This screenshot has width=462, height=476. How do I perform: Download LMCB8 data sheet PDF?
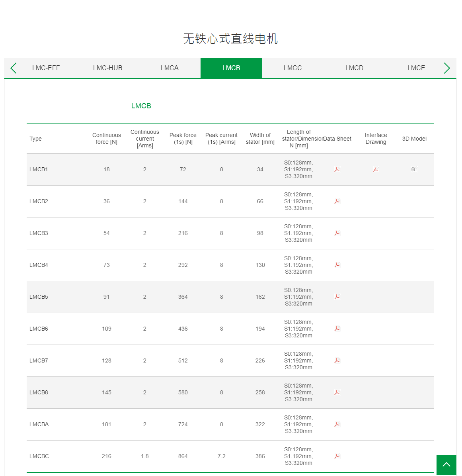pos(337,392)
